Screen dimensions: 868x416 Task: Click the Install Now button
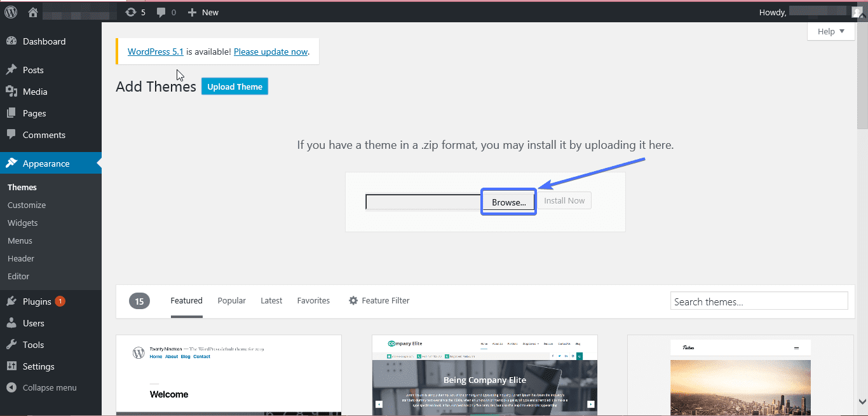click(564, 200)
